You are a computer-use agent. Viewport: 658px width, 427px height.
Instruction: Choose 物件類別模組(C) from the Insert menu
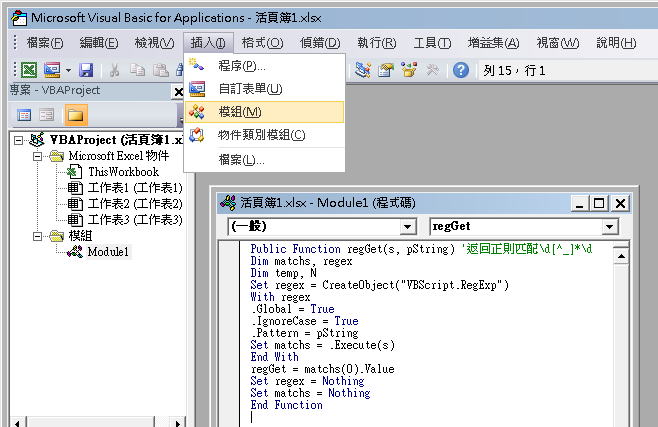[x=264, y=135]
